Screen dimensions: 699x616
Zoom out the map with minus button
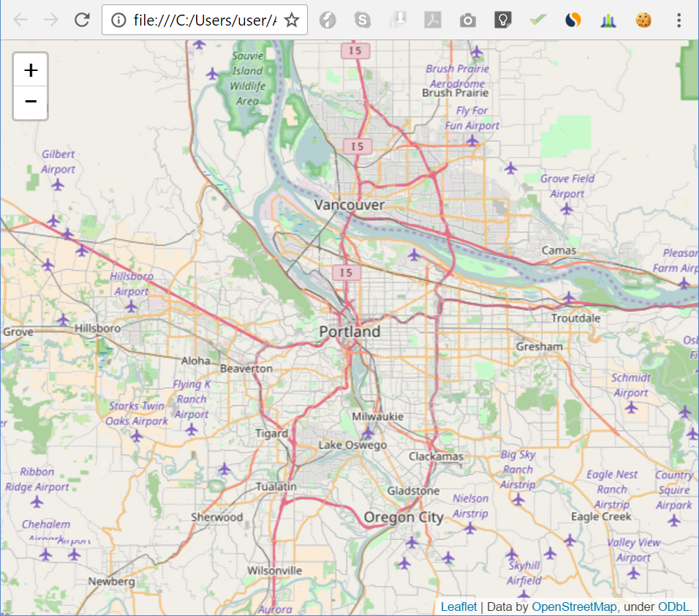[30, 102]
